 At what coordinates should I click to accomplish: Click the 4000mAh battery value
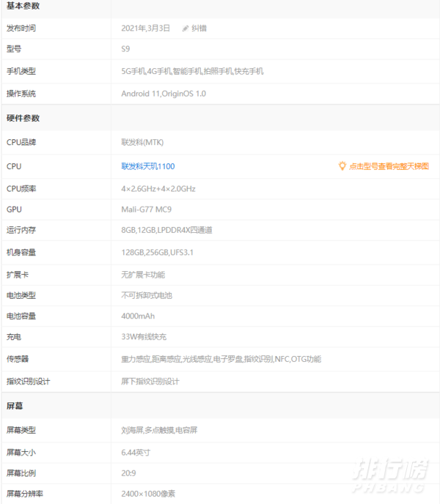pos(138,316)
